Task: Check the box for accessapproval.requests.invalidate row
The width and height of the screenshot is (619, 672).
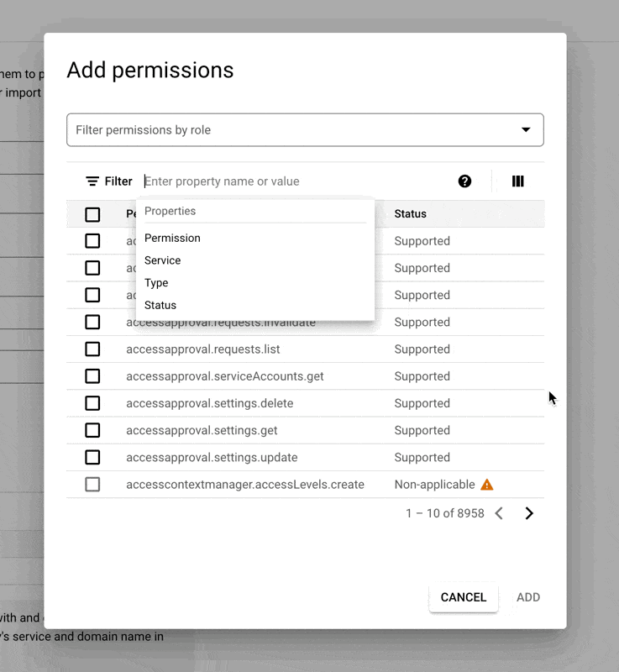Action: click(92, 323)
